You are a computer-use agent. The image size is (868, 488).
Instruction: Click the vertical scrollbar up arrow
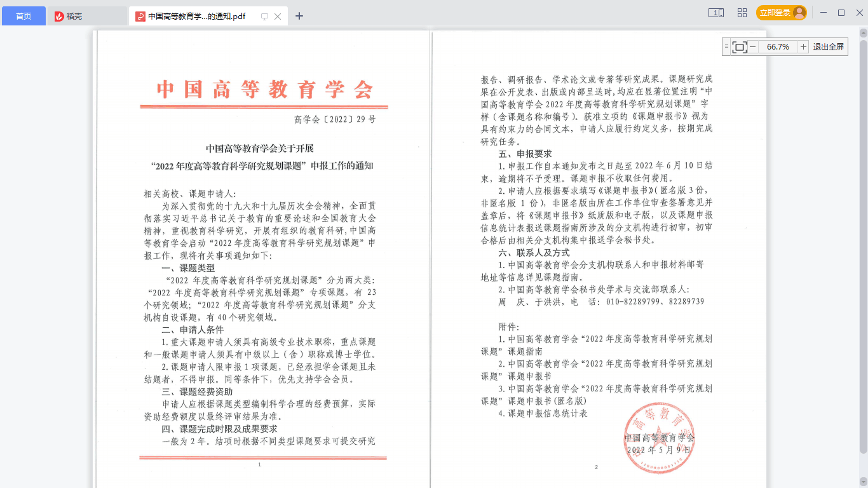pyautogui.click(x=864, y=34)
